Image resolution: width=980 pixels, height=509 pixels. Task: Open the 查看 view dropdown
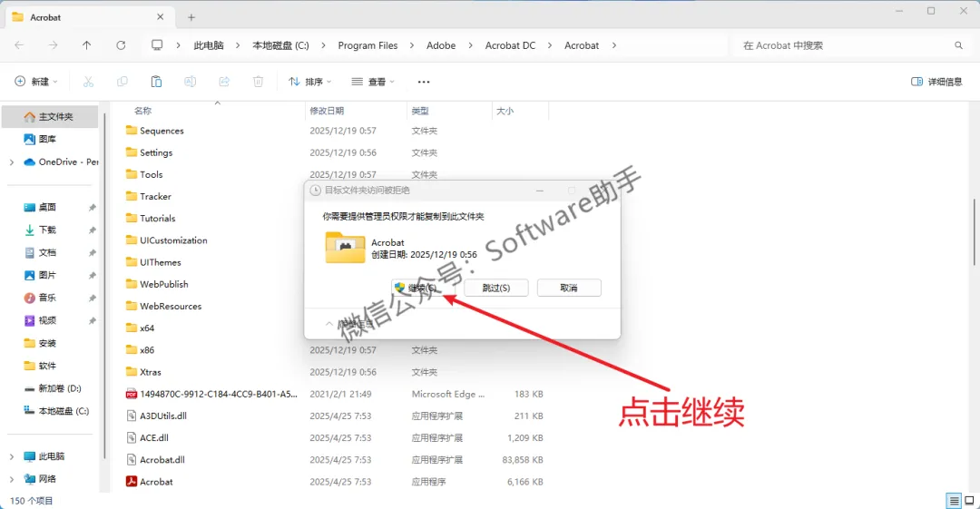click(373, 82)
